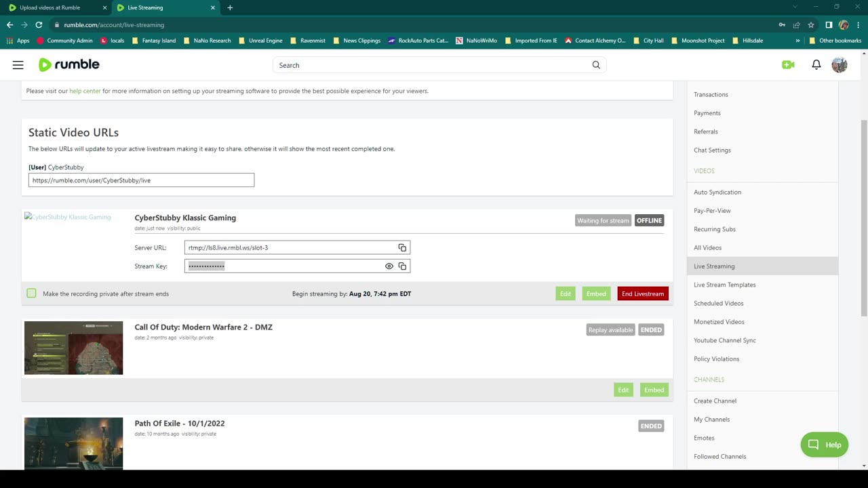Open the browser share icon
Viewport: 868px width, 488px height.
click(797, 25)
